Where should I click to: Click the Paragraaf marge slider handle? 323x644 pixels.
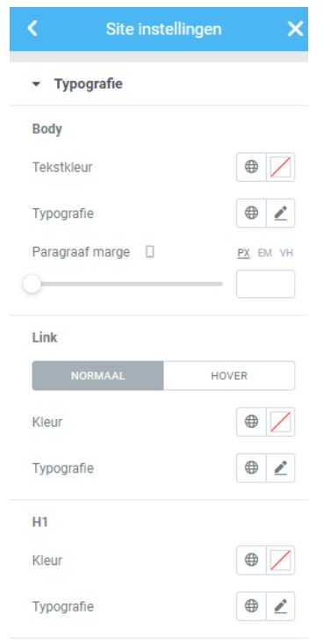(32, 284)
